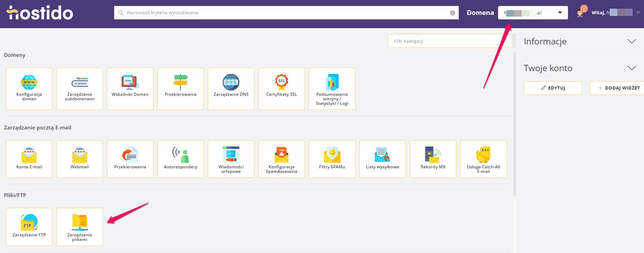
Task: Open Wskaźniki Domen tile
Action: point(130,89)
